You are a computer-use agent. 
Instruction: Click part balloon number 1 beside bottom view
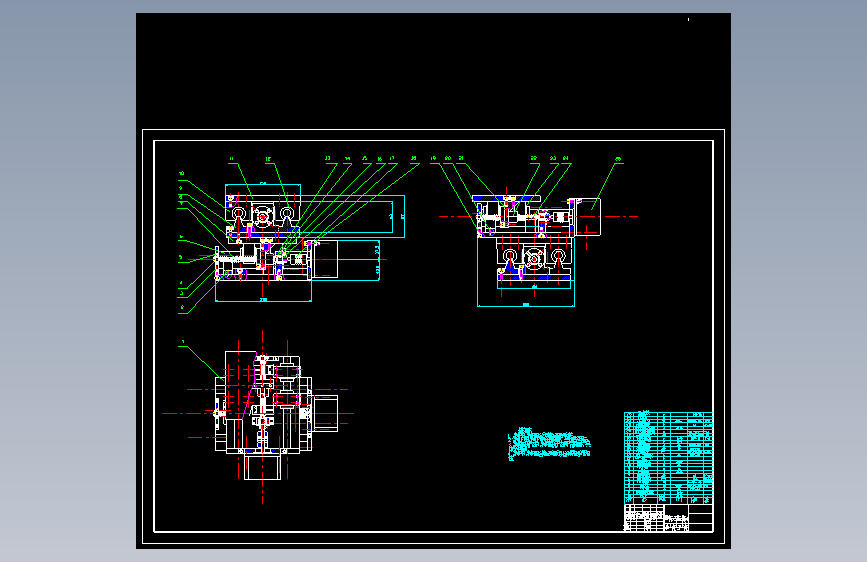(x=183, y=342)
